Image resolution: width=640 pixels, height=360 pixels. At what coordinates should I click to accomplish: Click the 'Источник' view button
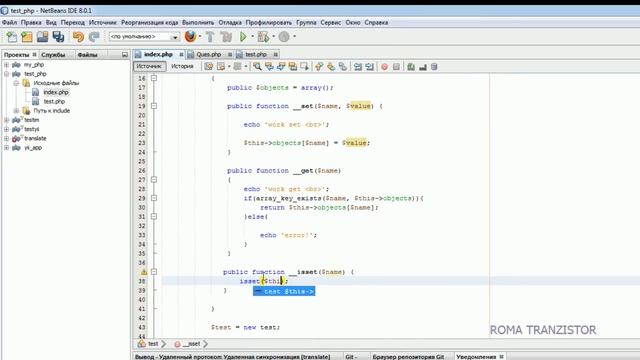click(149, 66)
